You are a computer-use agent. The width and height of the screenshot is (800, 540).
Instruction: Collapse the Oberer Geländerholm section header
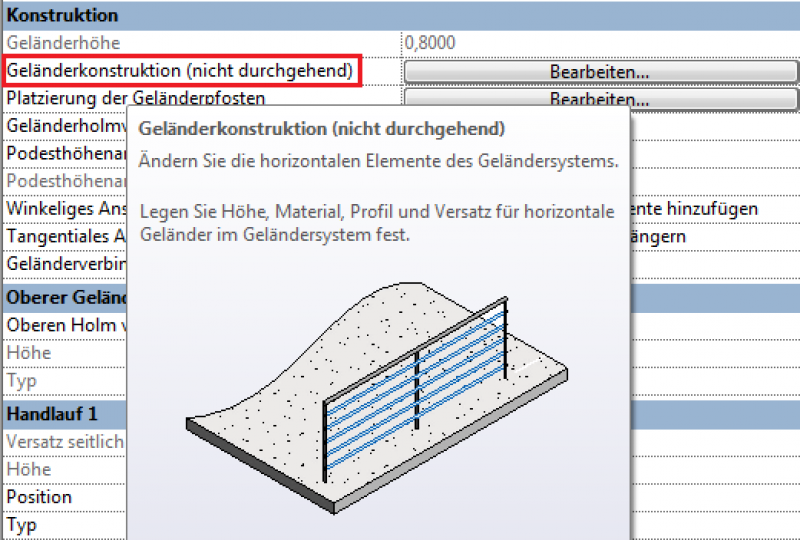(x=62, y=297)
